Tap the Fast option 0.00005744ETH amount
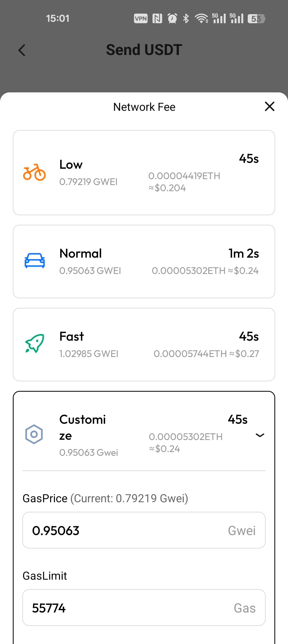The image size is (288, 644). (190, 354)
